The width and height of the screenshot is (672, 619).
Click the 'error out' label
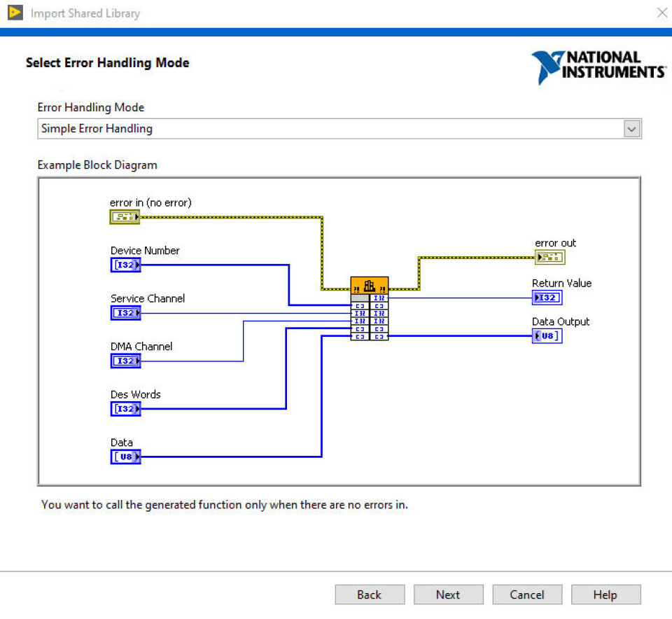pos(555,243)
